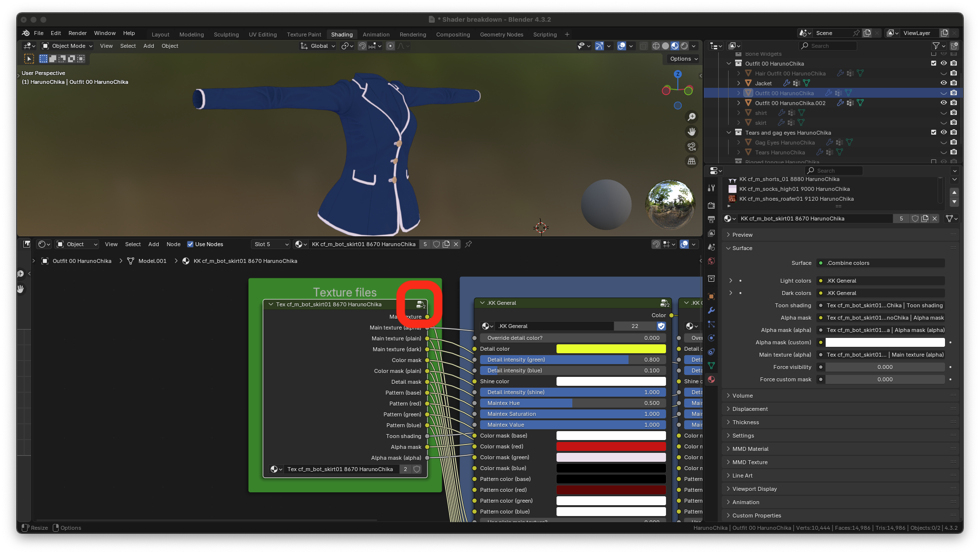Open the Slot 5 dropdown

(271, 244)
